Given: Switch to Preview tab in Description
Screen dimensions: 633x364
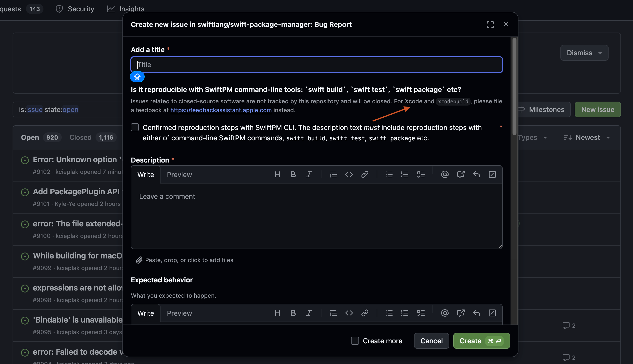Looking at the screenshot, I should (179, 175).
